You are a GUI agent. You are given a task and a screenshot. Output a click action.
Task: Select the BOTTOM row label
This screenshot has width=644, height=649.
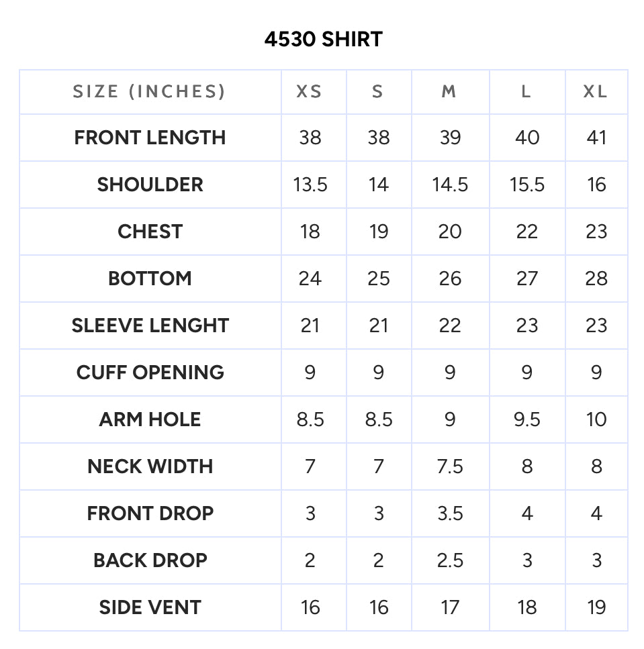(150, 279)
